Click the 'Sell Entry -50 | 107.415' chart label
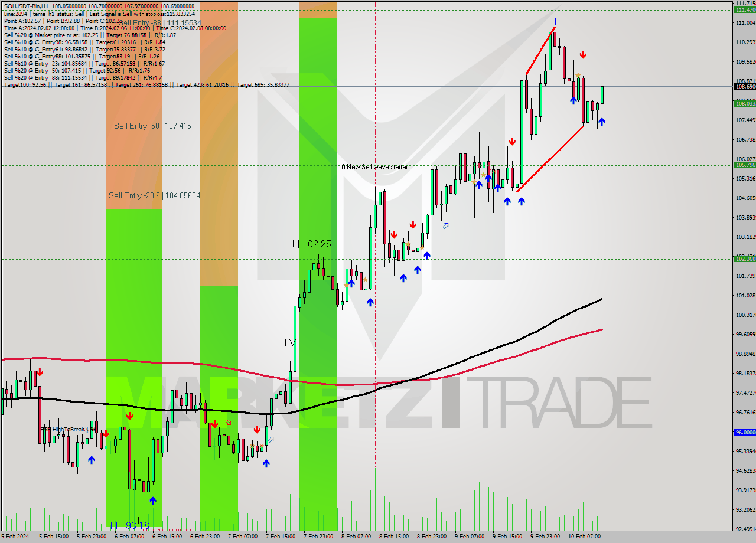756x543 pixels. pos(152,126)
